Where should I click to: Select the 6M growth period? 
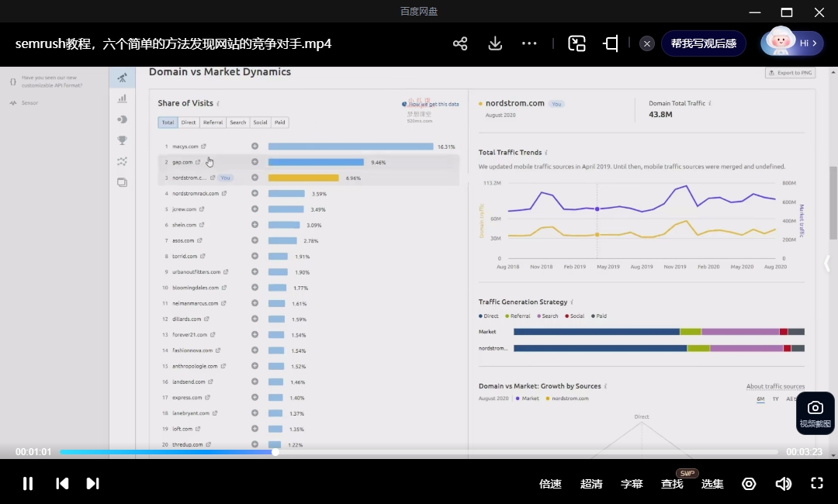760,399
